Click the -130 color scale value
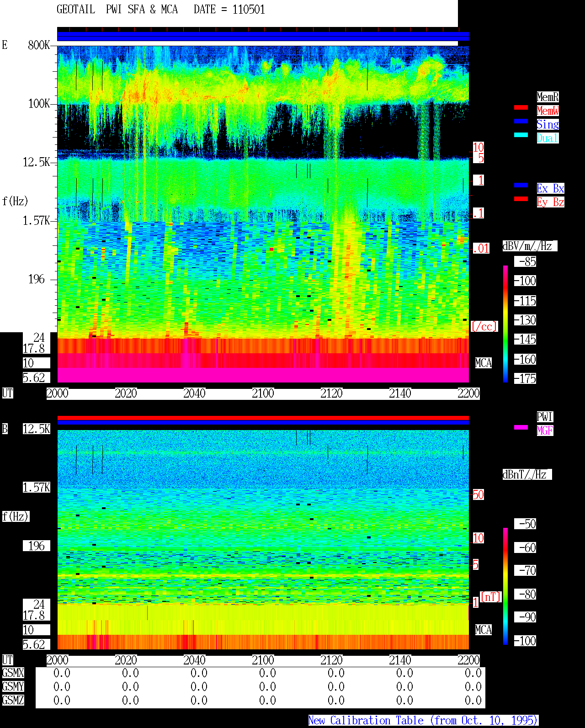585x728 pixels. pyautogui.click(x=526, y=320)
